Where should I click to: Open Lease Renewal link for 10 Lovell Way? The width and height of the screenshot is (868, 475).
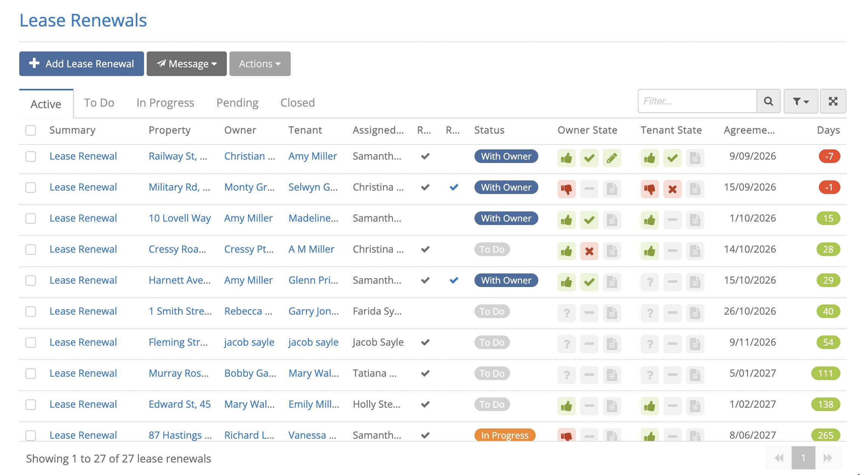click(x=83, y=218)
